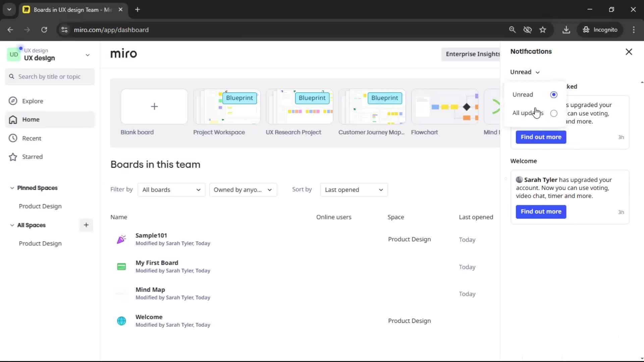
Task: Click Product Design space in Sample101 row
Action: pos(409,239)
